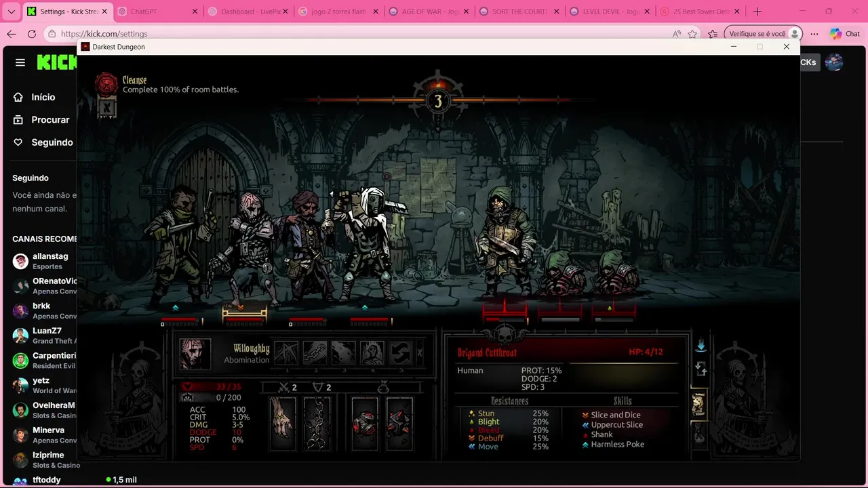The width and height of the screenshot is (868, 488).
Task: Add page to favorites with star icon
Action: (x=692, y=34)
